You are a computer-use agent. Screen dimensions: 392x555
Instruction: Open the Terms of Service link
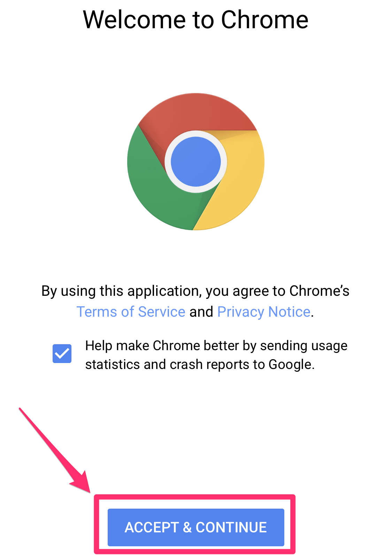[131, 312]
